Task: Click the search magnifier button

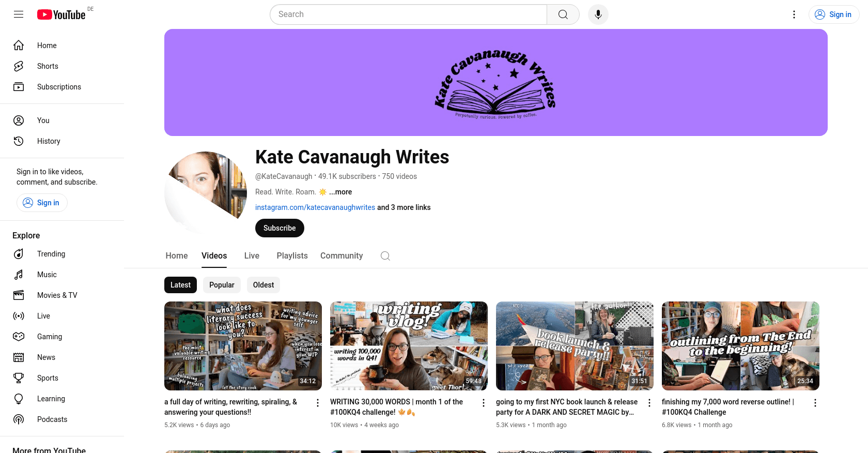Action: [563, 14]
